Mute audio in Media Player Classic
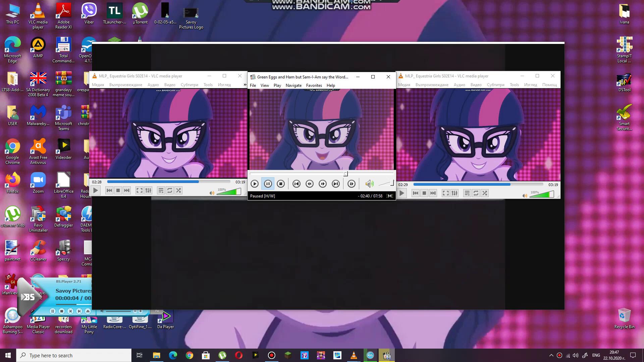Screen dimensions: 644x362 click(x=369, y=184)
